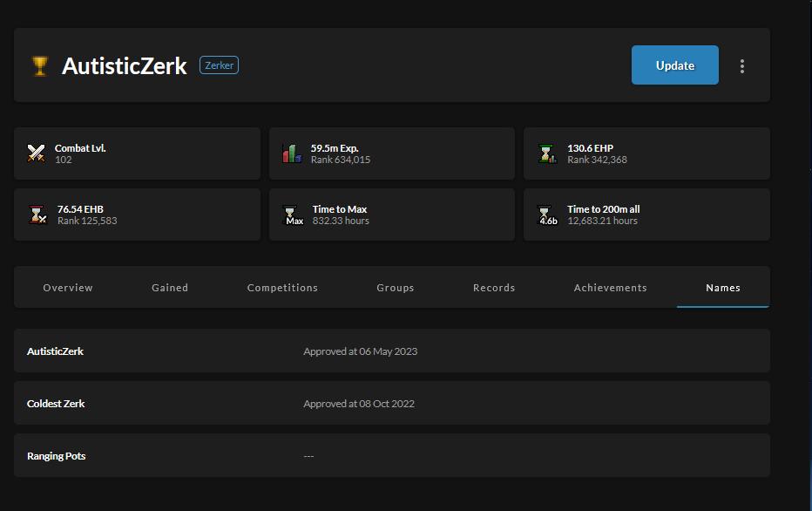Screen dimensions: 812x511
Task: Select the Groups tab
Action: 396,288
